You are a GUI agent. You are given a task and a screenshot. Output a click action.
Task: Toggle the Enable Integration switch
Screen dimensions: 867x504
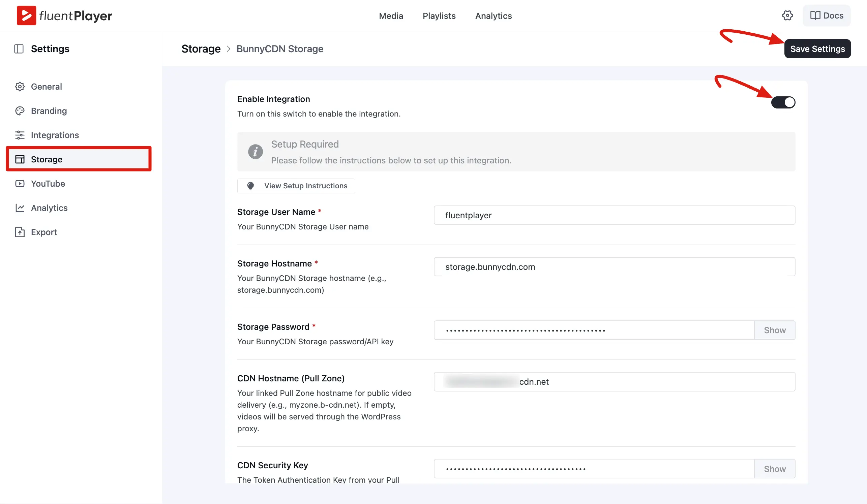[x=783, y=102]
